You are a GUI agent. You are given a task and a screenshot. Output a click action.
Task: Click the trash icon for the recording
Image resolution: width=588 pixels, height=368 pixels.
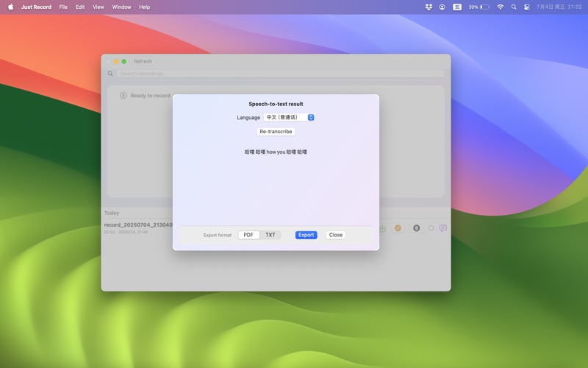416,228
